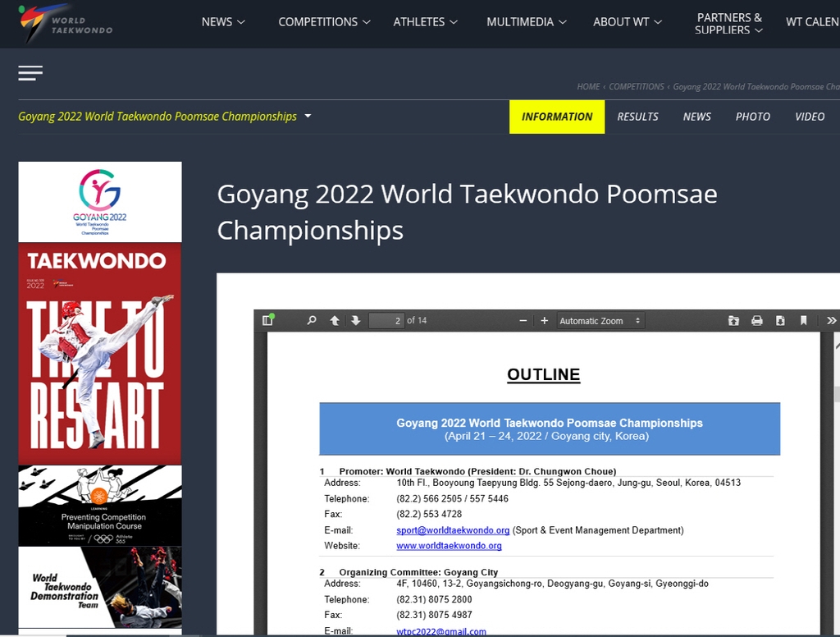The width and height of the screenshot is (840, 637).
Task: Expand the Competitions menu
Action: point(324,22)
